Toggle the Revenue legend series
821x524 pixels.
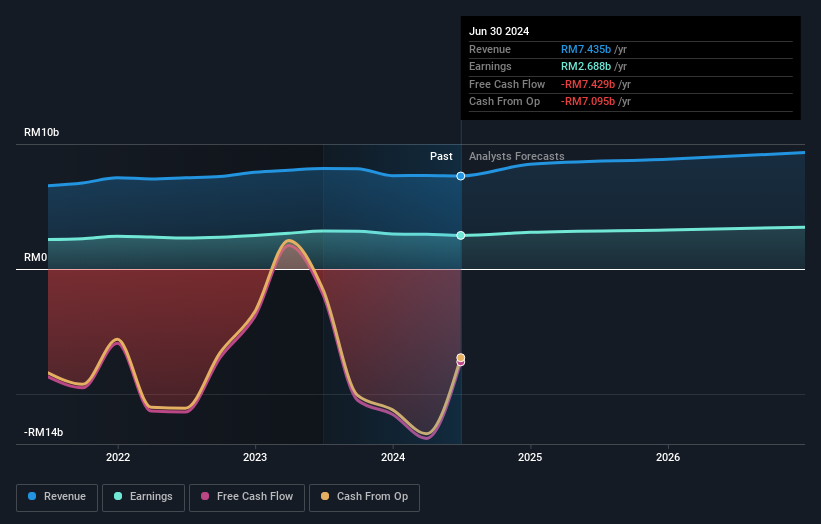click(57, 497)
